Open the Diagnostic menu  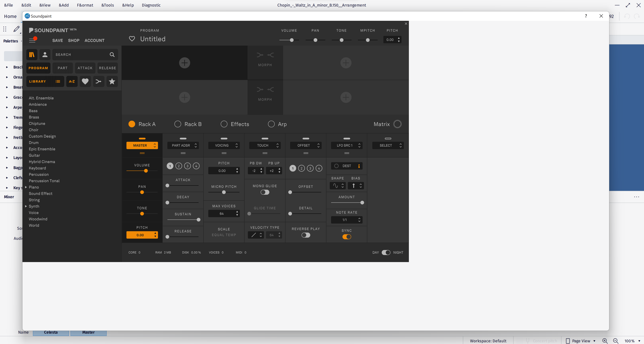point(151,5)
